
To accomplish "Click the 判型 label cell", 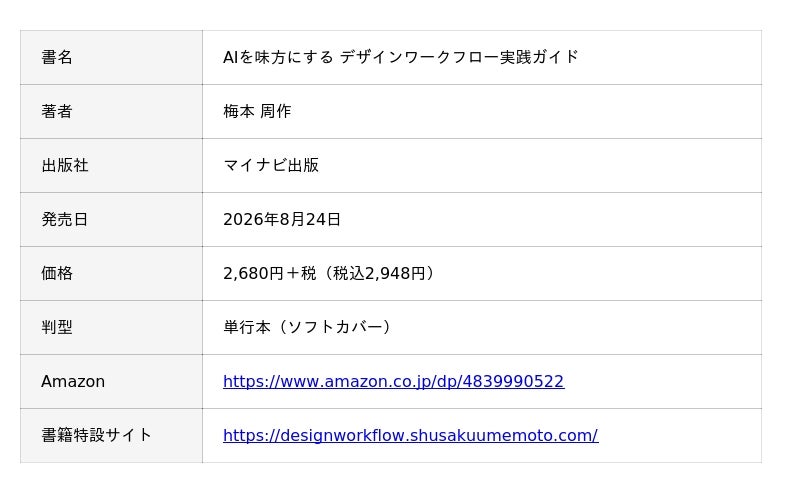I will pos(111,328).
